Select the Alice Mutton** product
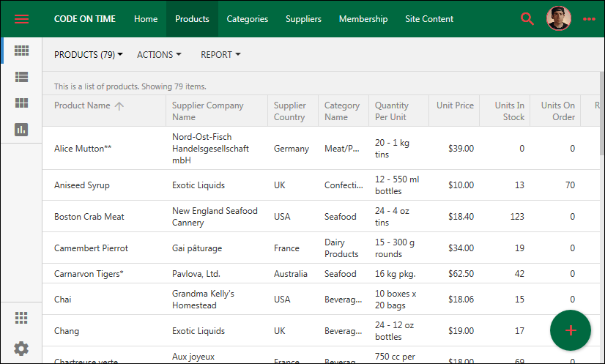The width and height of the screenshot is (605, 364). (x=83, y=149)
